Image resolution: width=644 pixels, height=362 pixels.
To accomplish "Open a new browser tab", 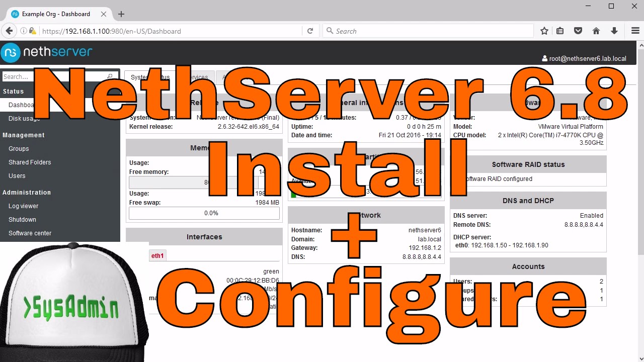I will tap(121, 14).
